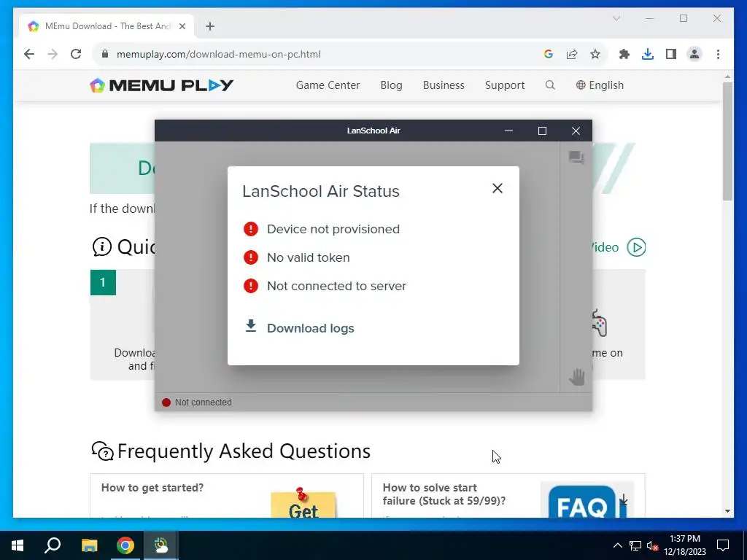747x560 pixels.
Task: Share this page using the share icon
Action: tap(572, 54)
